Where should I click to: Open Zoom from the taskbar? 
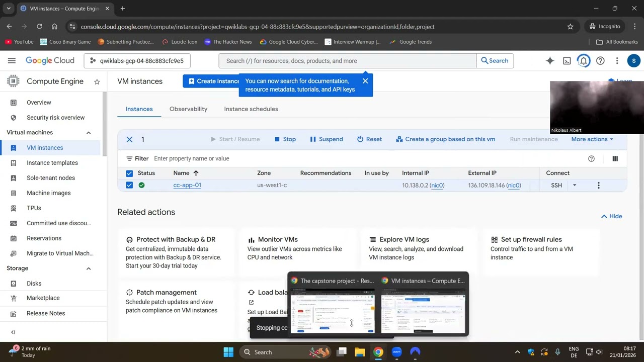click(397, 352)
